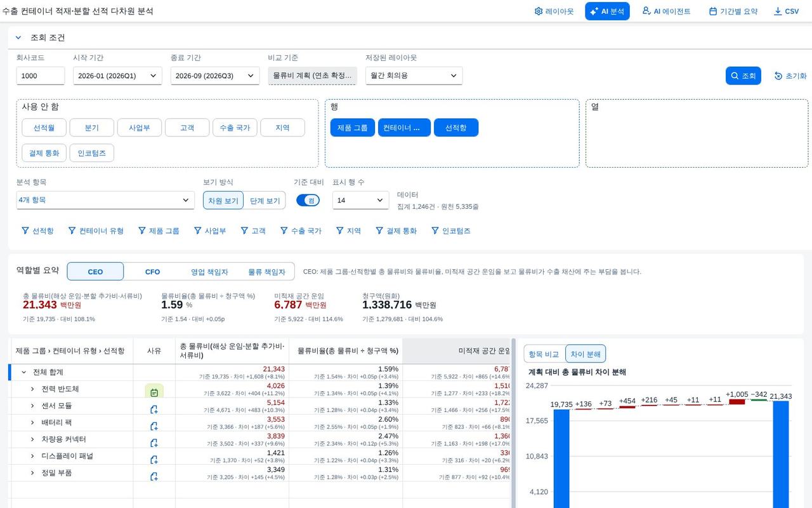Click the 초기화 reset icon button

point(790,76)
